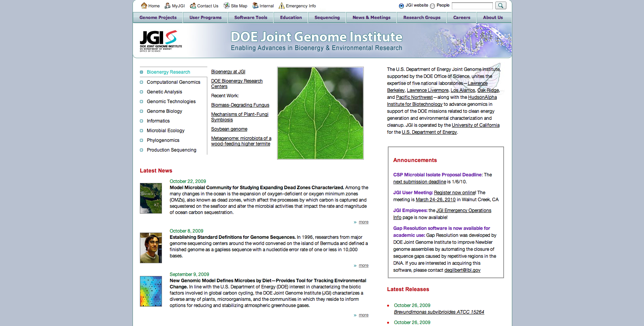Viewport: 644px width, 326px height.
Task: Click the MyJGI person icon
Action: 167,5
